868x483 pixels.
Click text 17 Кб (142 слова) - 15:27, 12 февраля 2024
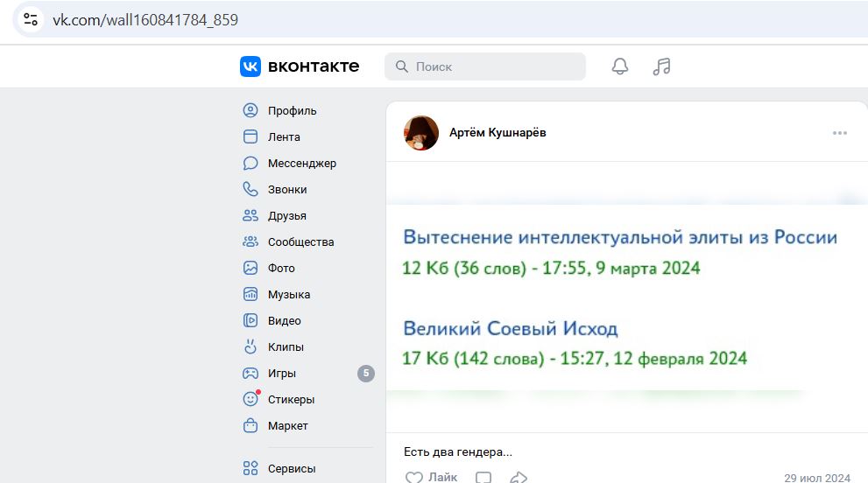point(574,358)
